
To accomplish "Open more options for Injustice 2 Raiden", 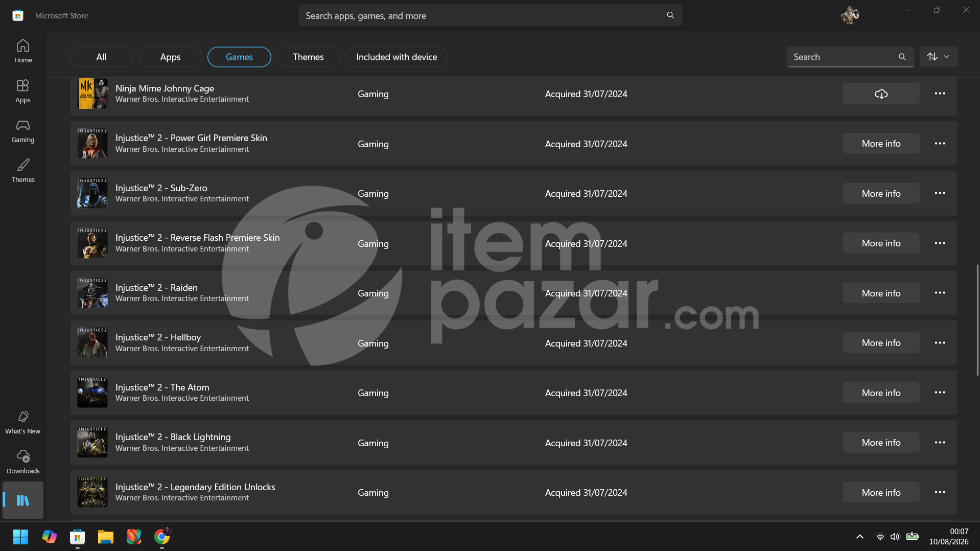I will pos(940,293).
